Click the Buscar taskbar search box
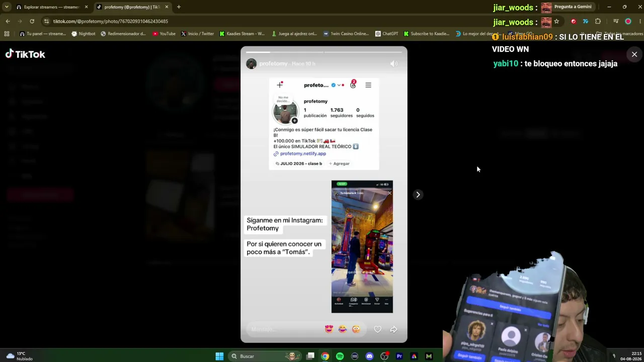Screen dimensions: 644x362 coord(264,356)
